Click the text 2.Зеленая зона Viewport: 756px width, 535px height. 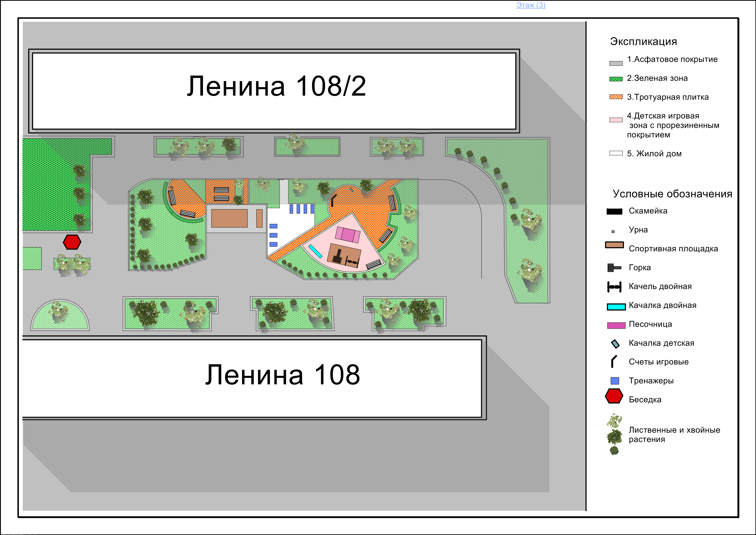657,78
